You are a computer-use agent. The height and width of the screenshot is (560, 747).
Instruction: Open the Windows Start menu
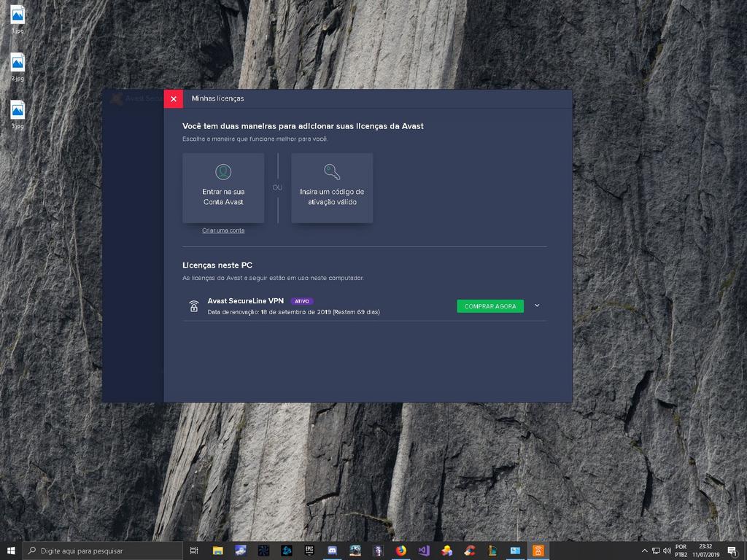click(x=11, y=551)
